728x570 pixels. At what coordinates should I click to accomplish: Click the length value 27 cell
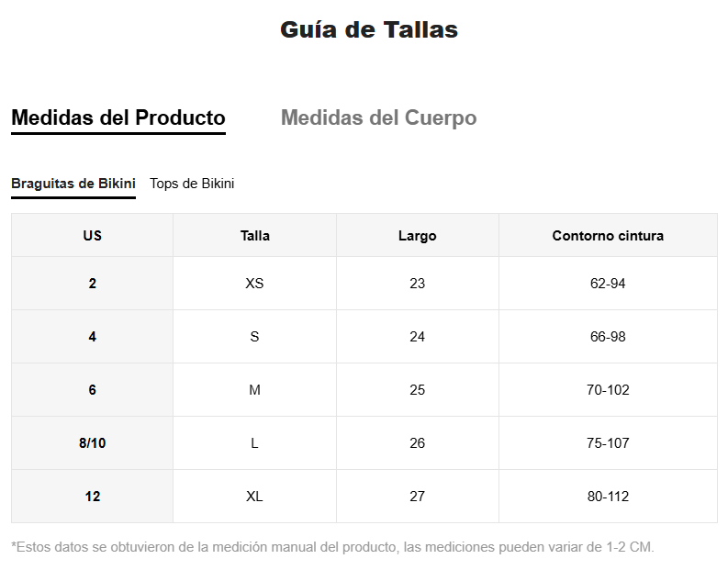(x=417, y=497)
